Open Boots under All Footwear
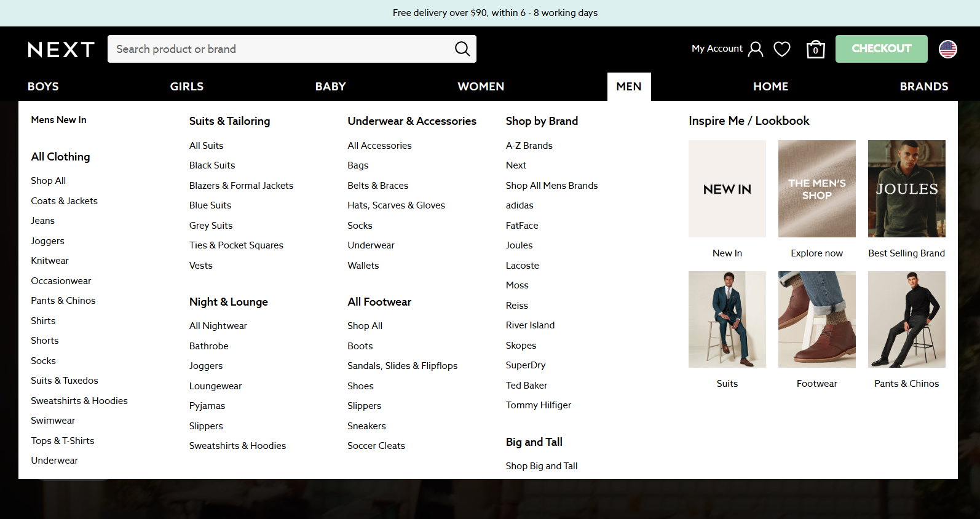The image size is (980, 519). (360, 346)
